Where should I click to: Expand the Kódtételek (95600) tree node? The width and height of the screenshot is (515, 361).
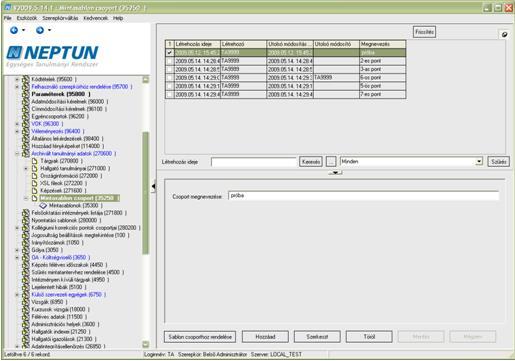(17, 79)
